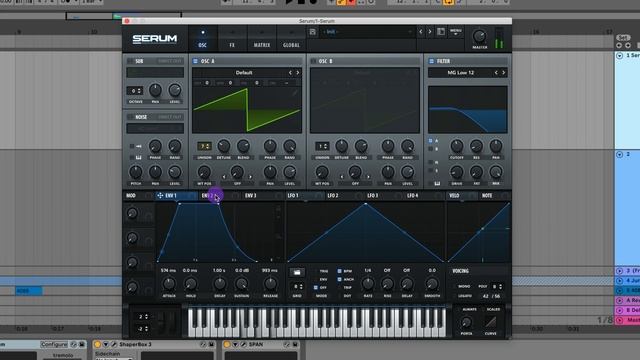Click the keyboard tracking icon in the Noise section
The height and width of the screenshot is (360, 640).
coord(138,158)
